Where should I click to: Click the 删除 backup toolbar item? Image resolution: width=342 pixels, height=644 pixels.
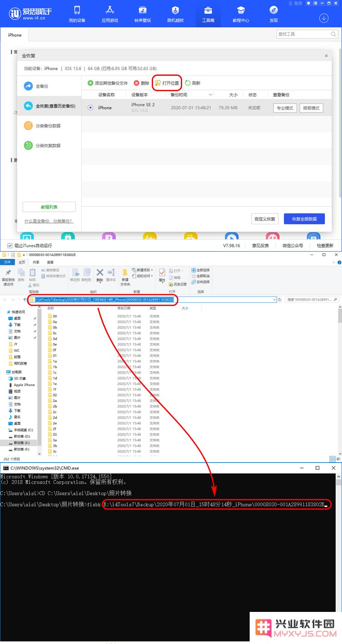click(x=142, y=83)
